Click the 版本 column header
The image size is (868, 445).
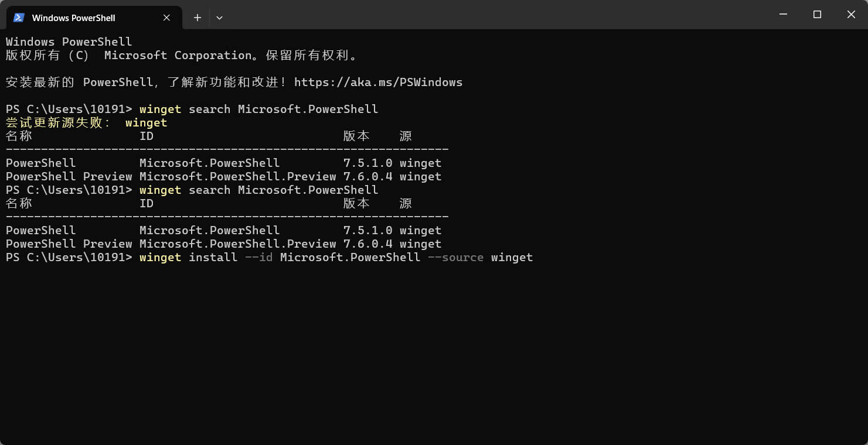point(356,135)
